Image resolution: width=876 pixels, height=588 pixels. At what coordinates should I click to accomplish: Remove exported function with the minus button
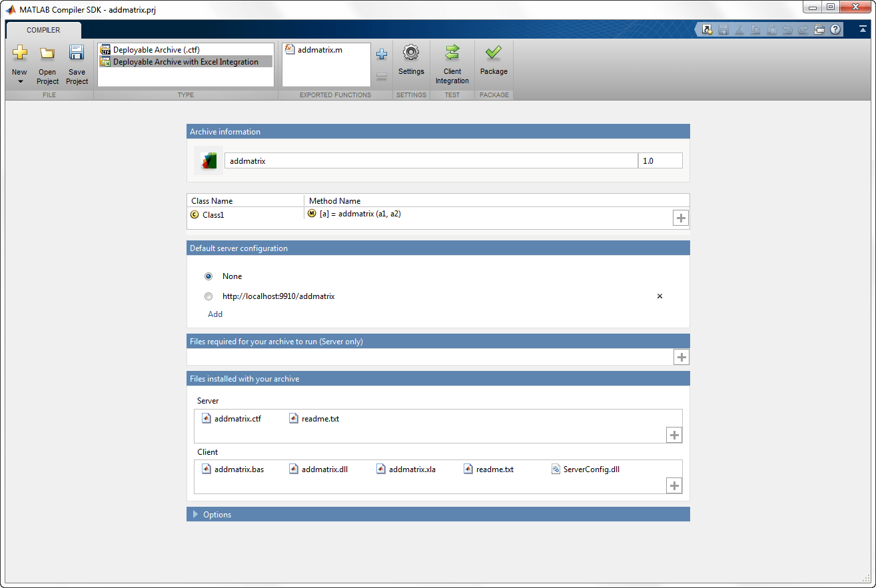pos(382,77)
